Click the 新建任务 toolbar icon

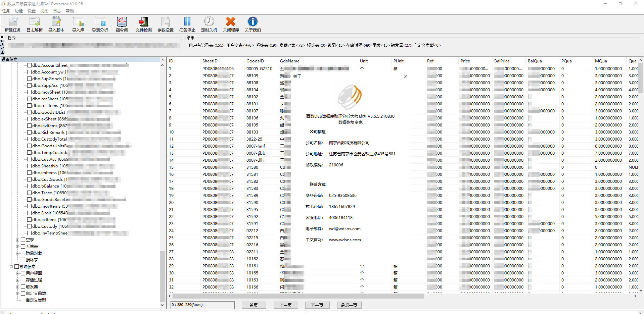pyautogui.click(x=13, y=24)
